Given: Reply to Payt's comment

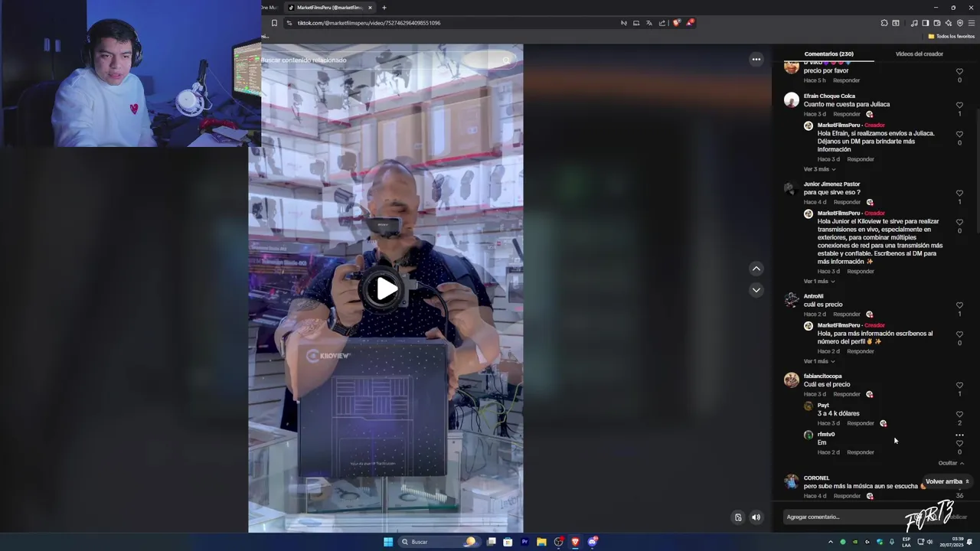Looking at the screenshot, I should click(860, 423).
